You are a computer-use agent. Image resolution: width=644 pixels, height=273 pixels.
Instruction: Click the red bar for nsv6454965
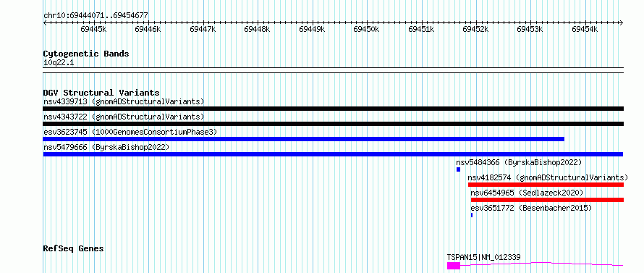[x=547, y=200]
